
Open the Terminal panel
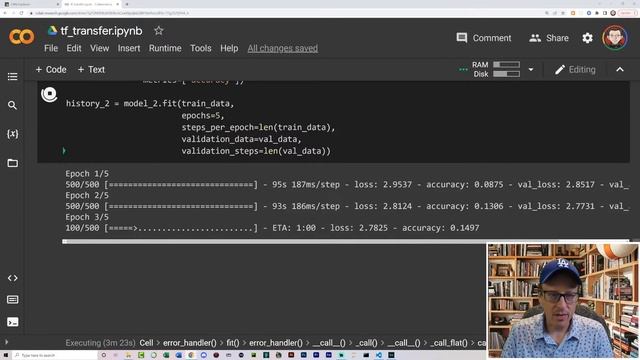click(x=12, y=322)
